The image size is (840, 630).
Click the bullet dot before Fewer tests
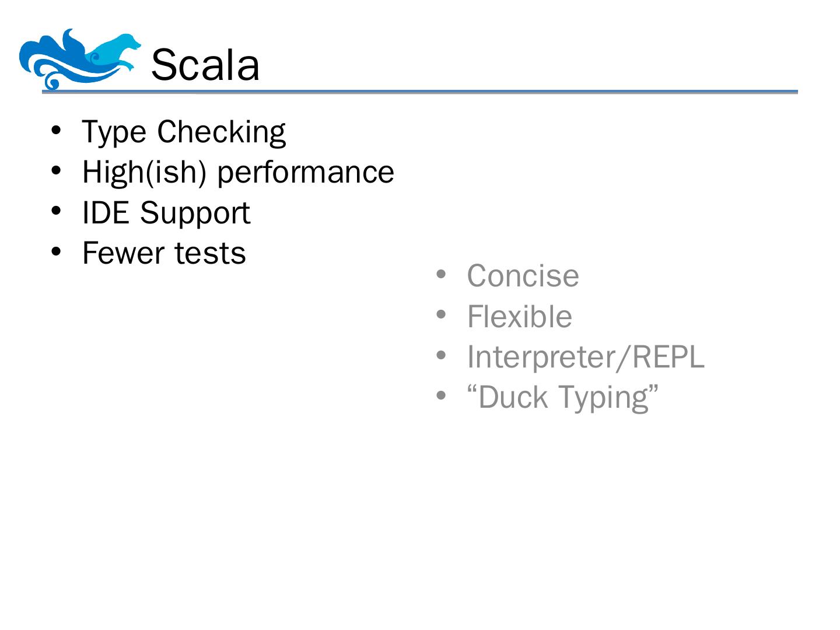click(x=56, y=252)
